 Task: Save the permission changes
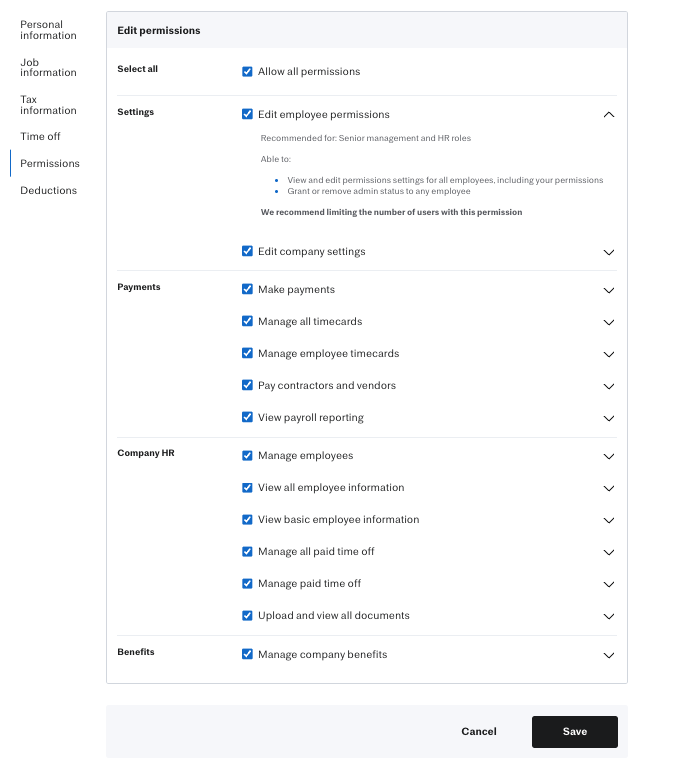(x=574, y=732)
